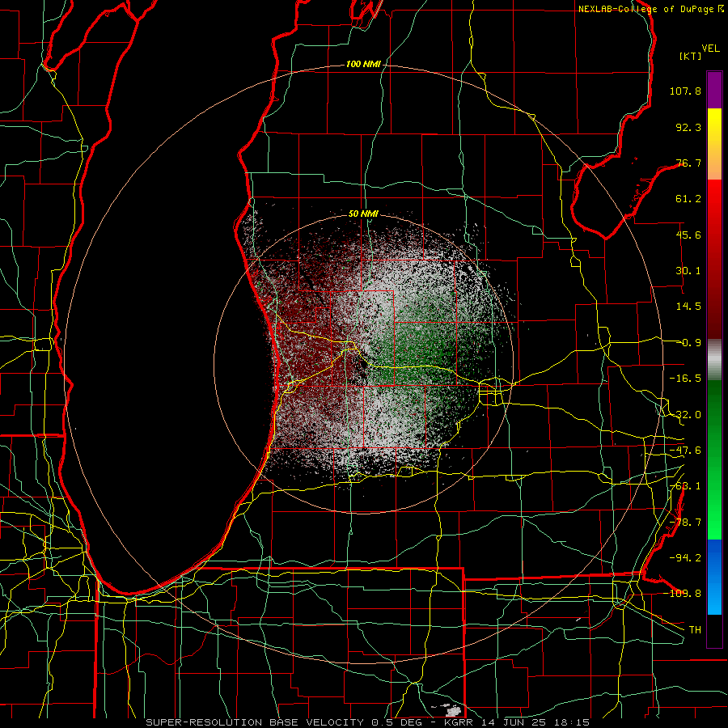Select the 30.1 scale value

688,271
